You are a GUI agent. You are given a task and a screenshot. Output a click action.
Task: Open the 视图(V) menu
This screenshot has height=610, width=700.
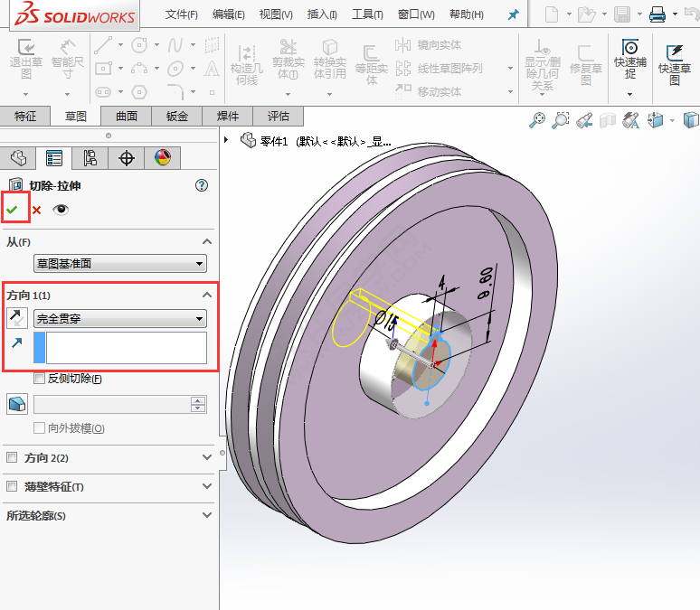276,14
